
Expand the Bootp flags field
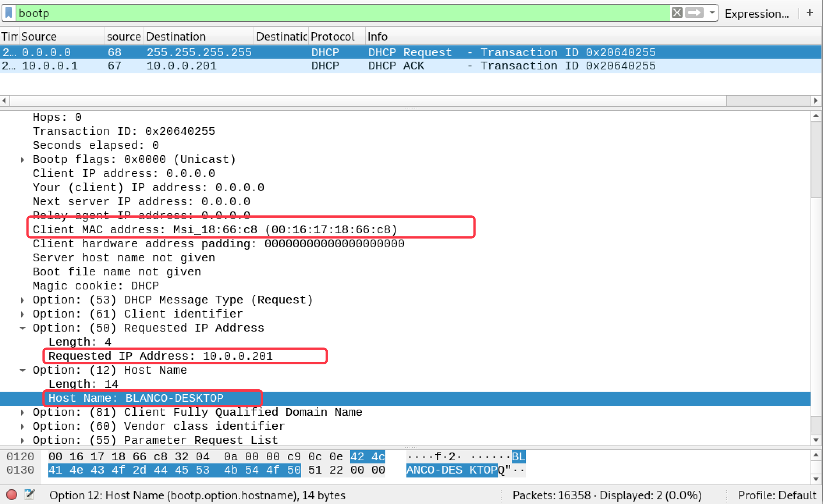23,160
